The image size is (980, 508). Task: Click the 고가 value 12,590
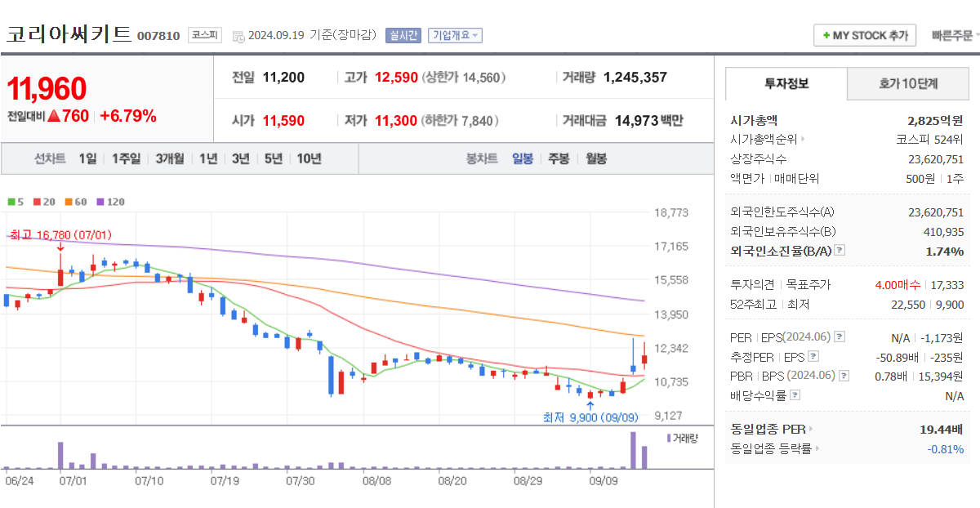tap(395, 78)
